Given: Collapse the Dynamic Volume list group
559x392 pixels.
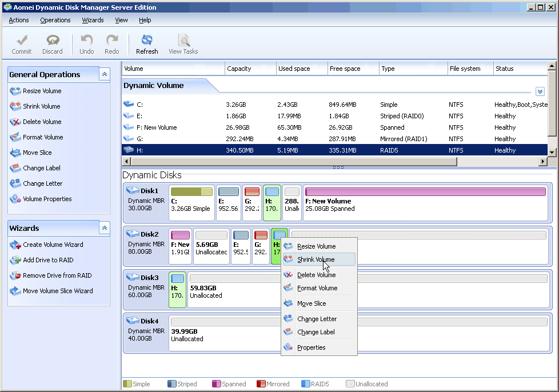Looking at the screenshot, I should click(540, 91).
